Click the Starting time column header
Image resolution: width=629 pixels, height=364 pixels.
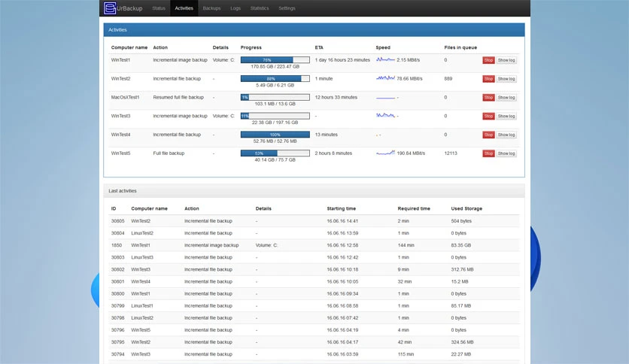342,208
